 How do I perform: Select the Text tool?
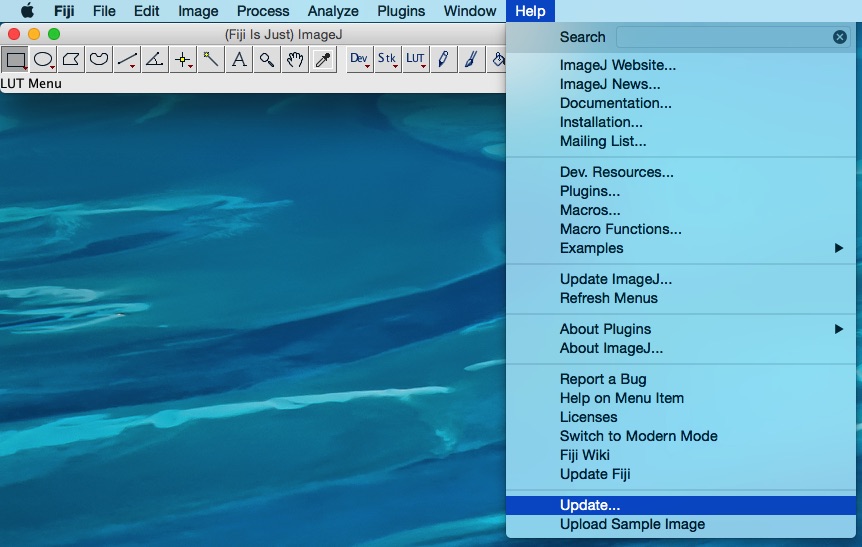coord(239,59)
